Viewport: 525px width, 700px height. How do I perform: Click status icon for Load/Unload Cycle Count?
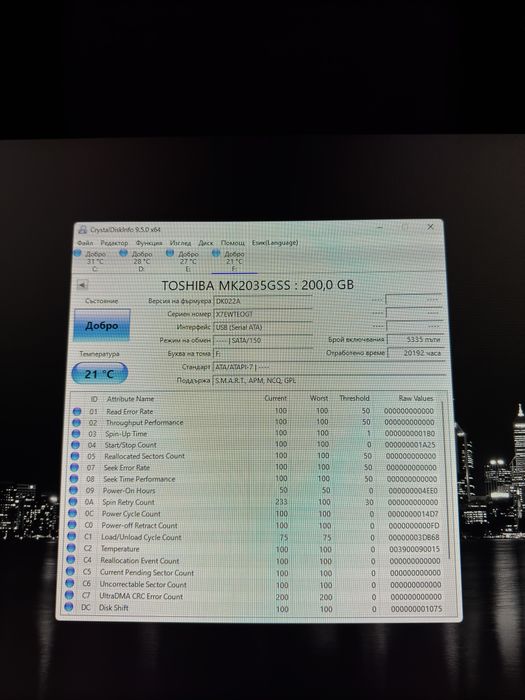(x=72, y=537)
